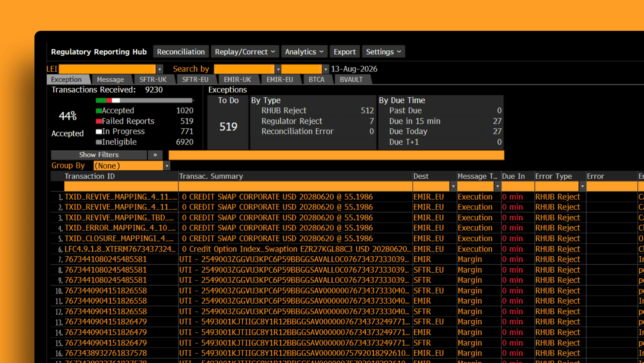Click the green Accepted legend swatch
The image size is (644, 363).
(99, 111)
